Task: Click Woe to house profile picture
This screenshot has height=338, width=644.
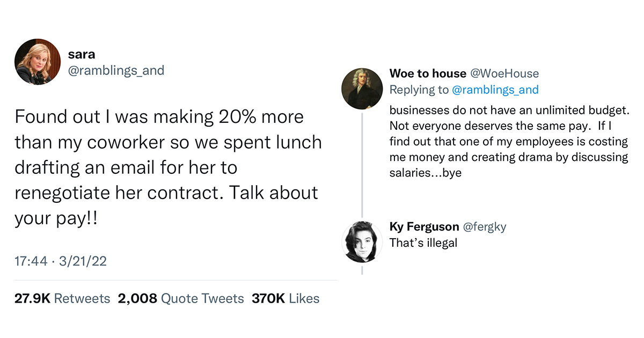Action: 362,89
